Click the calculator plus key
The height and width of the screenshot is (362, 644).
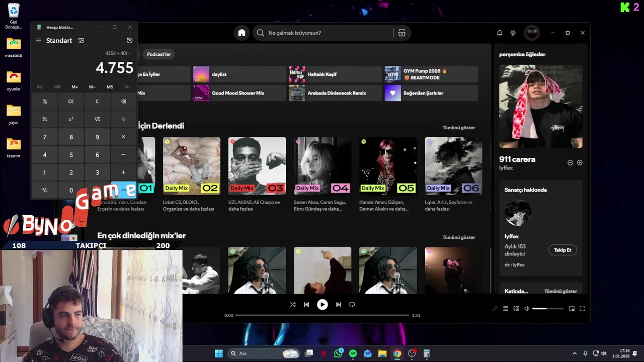pos(123,172)
